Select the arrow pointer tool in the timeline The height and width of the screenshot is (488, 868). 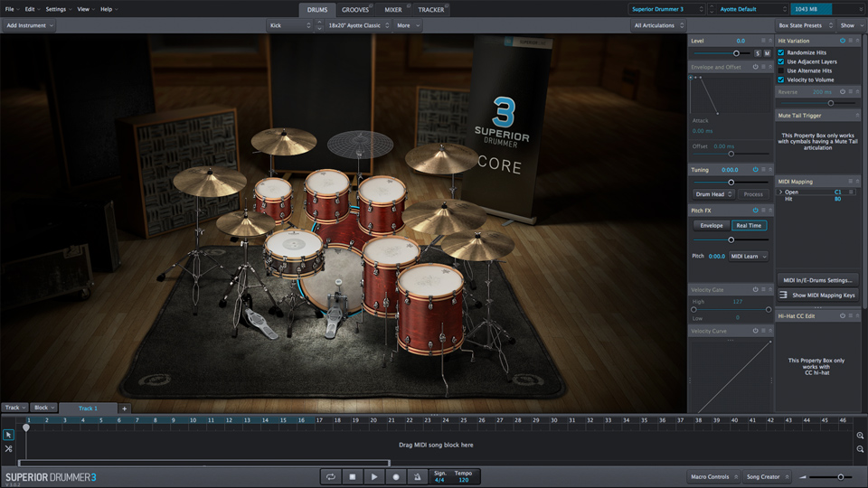[x=8, y=435]
